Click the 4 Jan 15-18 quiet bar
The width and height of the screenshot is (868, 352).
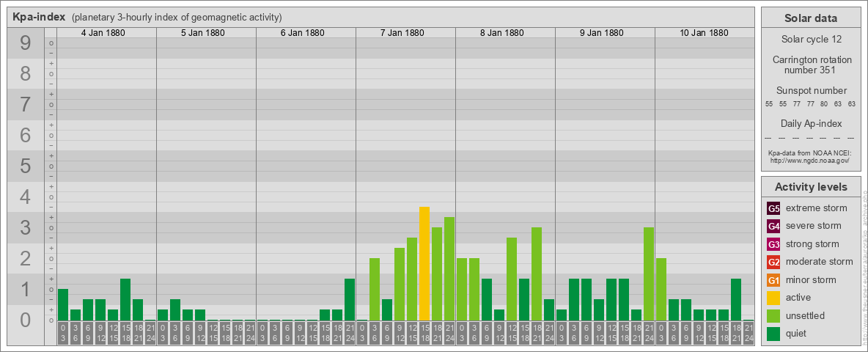pos(125,299)
